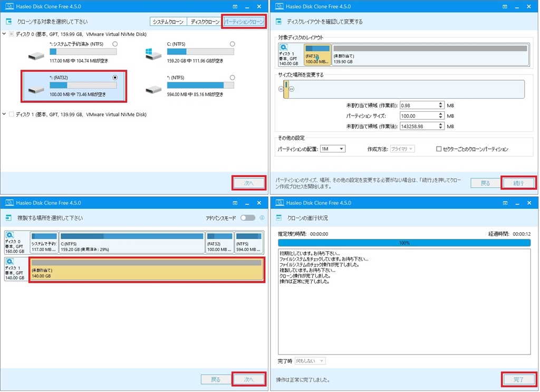Select the 未割り当て 139.90 GB block in target layout
Screen dimensions: 540x392
point(430,55)
